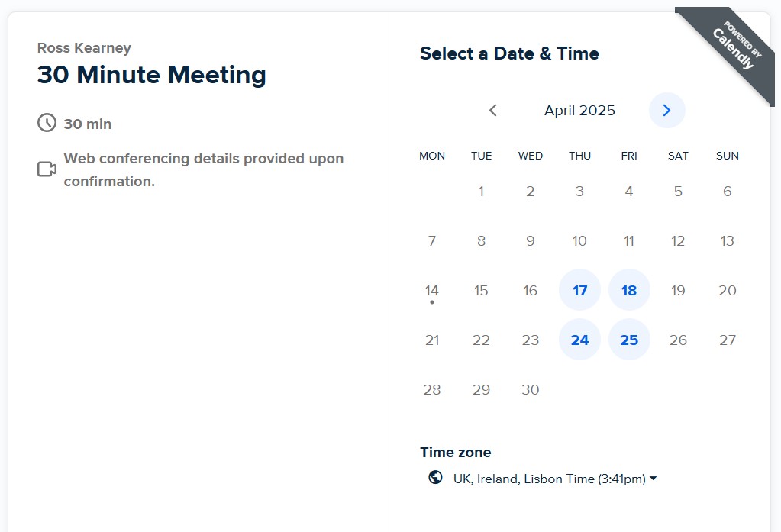Click the Ross Kearney host name
This screenshot has height=532, width=781.
(84, 48)
